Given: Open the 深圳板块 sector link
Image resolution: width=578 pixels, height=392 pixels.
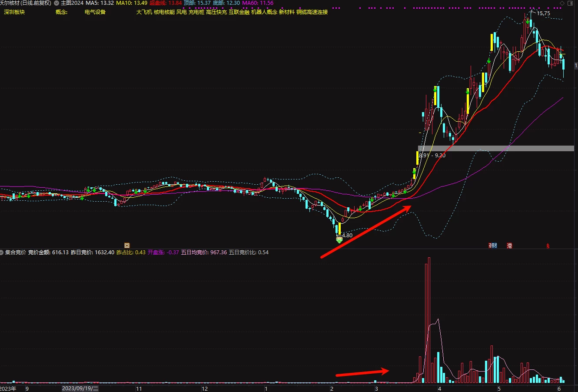Looking at the screenshot, I should (x=14, y=12).
